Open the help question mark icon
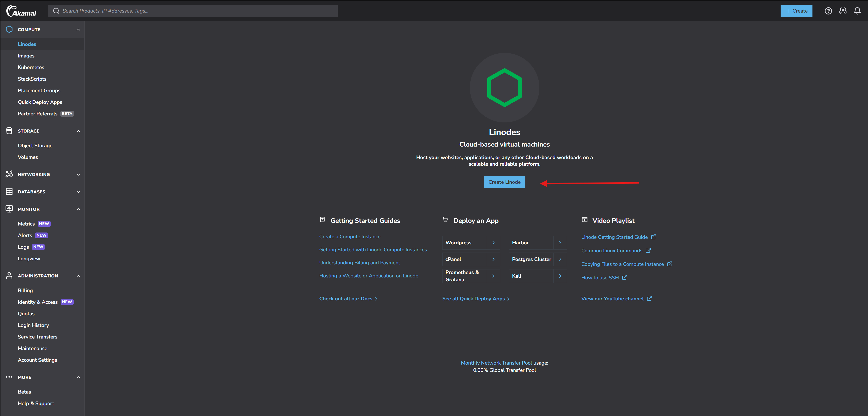The height and width of the screenshot is (416, 868). pos(828,11)
